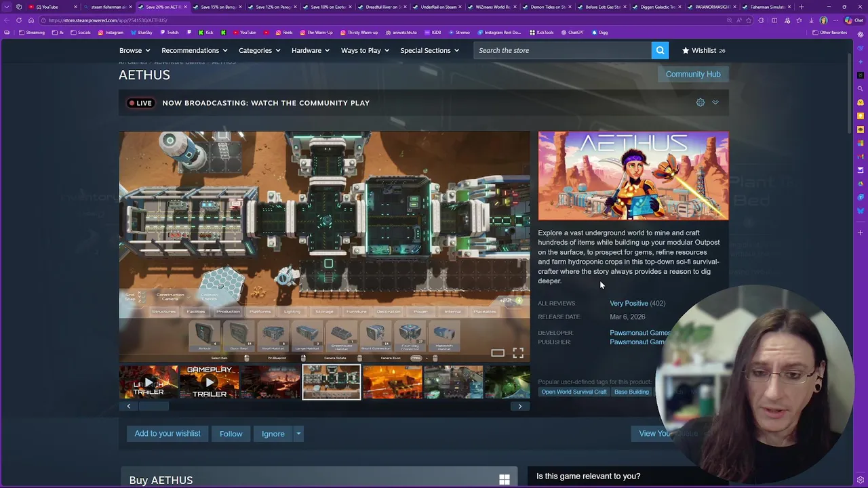Collapse the broadcast panel with chevron
Viewport: 868px width, 488px height.
click(x=715, y=102)
